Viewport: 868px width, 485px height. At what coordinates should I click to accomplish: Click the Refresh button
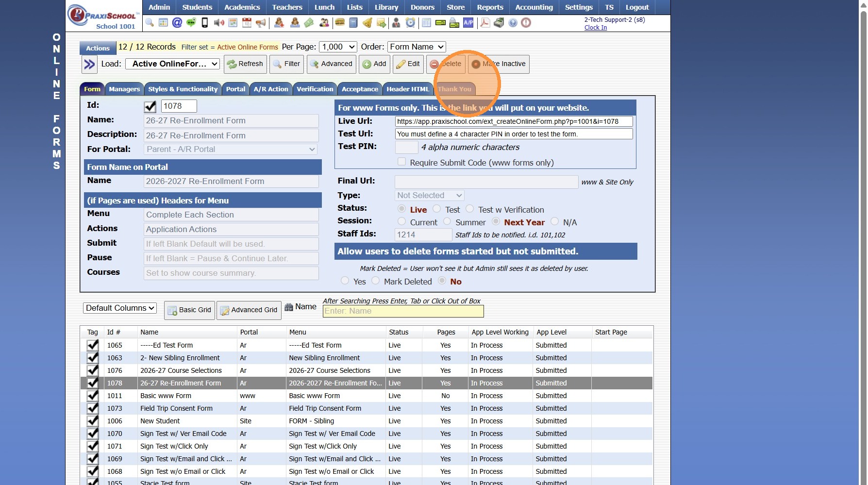pos(245,64)
